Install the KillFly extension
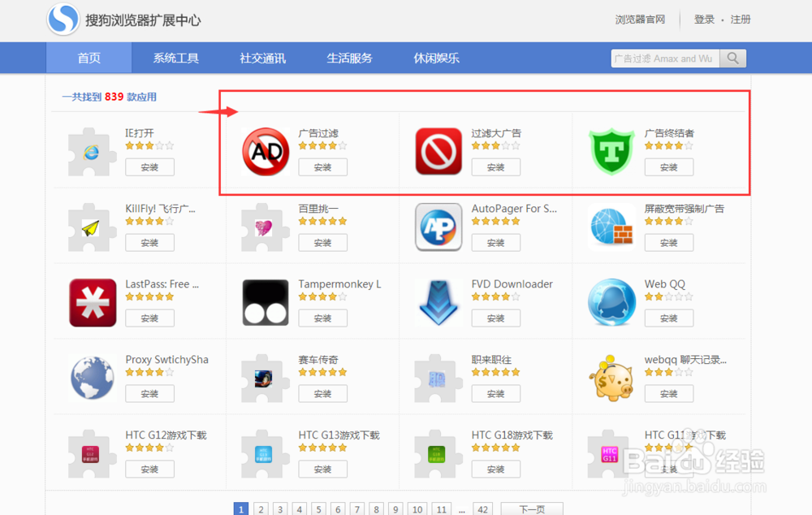Image resolution: width=812 pixels, height=515 pixels. coord(149,243)
